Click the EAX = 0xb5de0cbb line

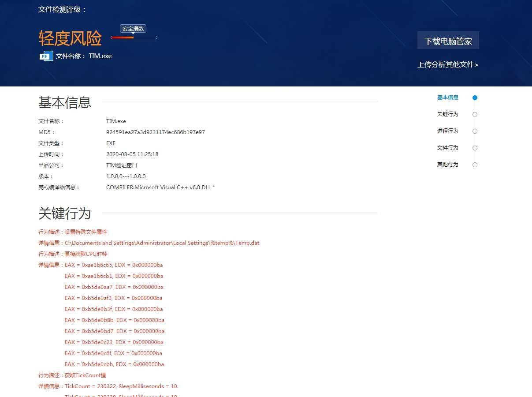114,364
